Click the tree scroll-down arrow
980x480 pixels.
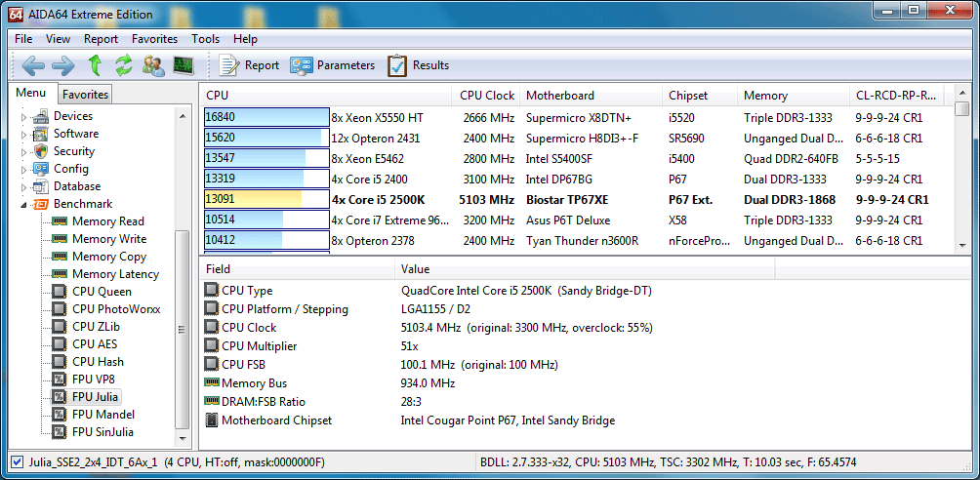coord(182,439)
